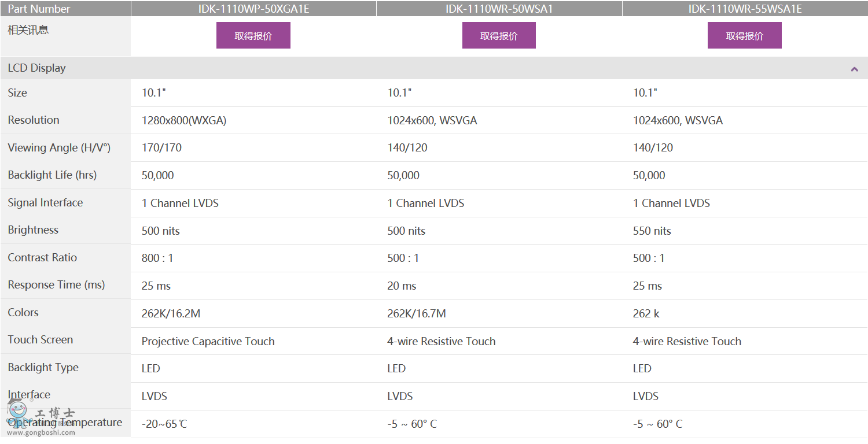Select the 262K/16.7M colors value
This screenshot has height=444, width=868.
[x=416, y=314]
